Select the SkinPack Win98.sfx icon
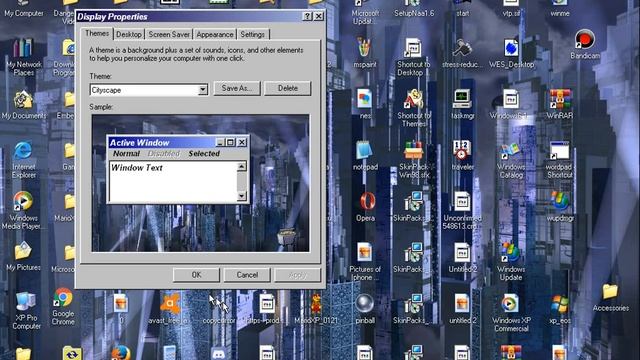Screen dimensions: 640x360 413,159
